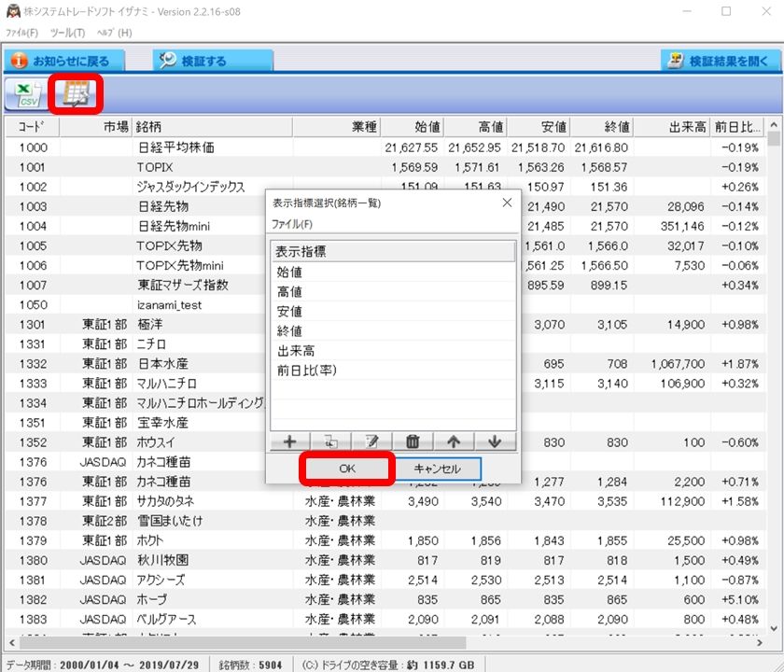Sort by the 銘柄 column header

pos(212,127)
